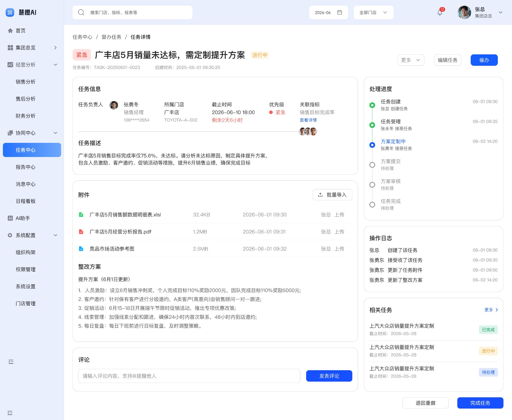Viewport: 512px width, 420px height.
Task: Open the calendar icon in date picker
Action: pos(339,12)
